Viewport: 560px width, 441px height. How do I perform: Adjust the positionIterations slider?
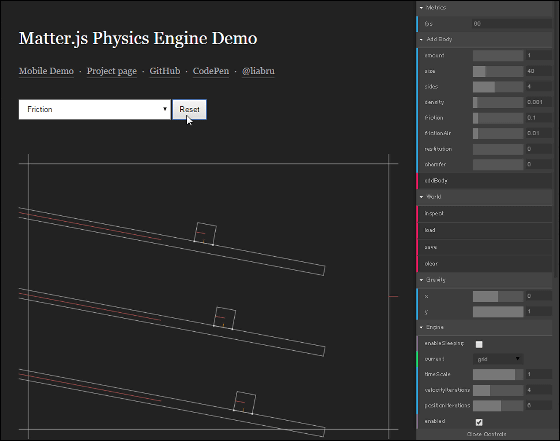click(x=498, y=406)
